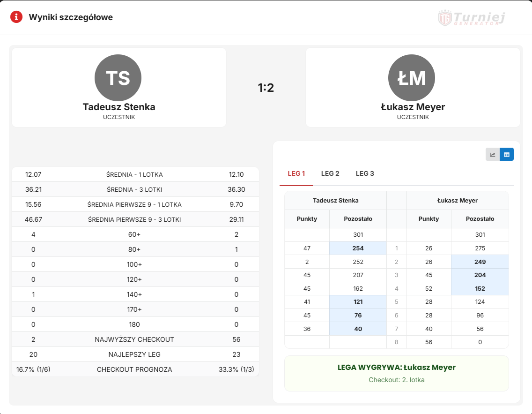
Task: Select the 1:2 match score
Action: point(266,88)
